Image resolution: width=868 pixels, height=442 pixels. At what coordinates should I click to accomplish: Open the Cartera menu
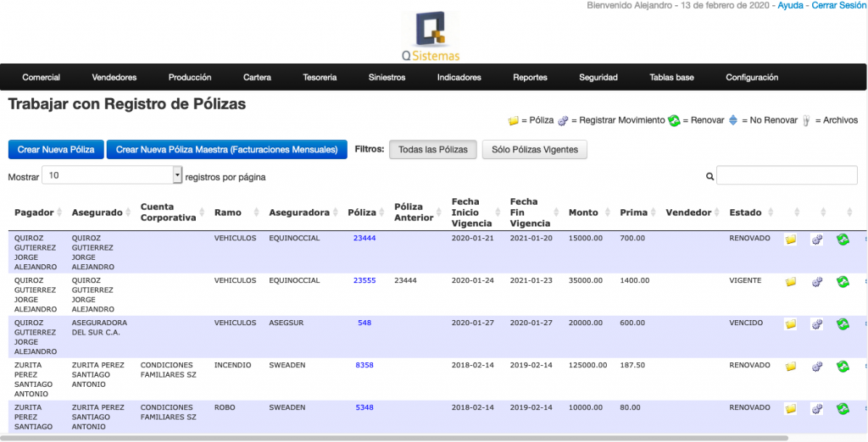[x=257, y=77]
